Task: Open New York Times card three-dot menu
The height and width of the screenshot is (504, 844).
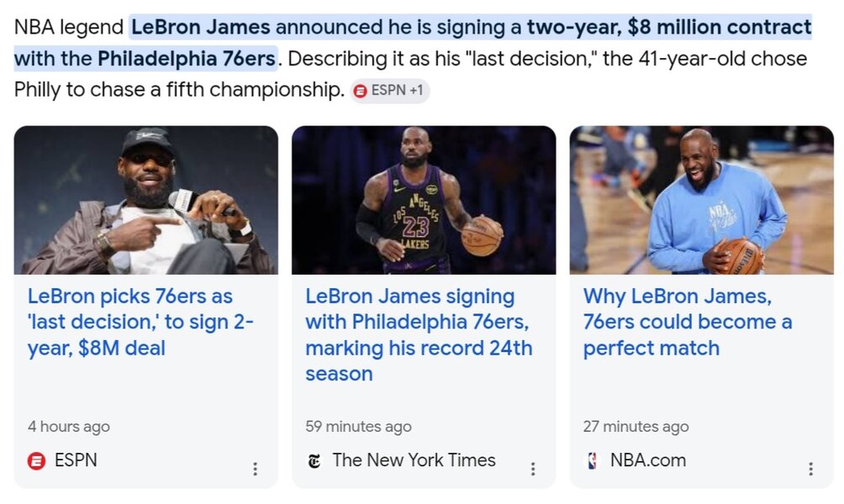Action: pos(533,469)
